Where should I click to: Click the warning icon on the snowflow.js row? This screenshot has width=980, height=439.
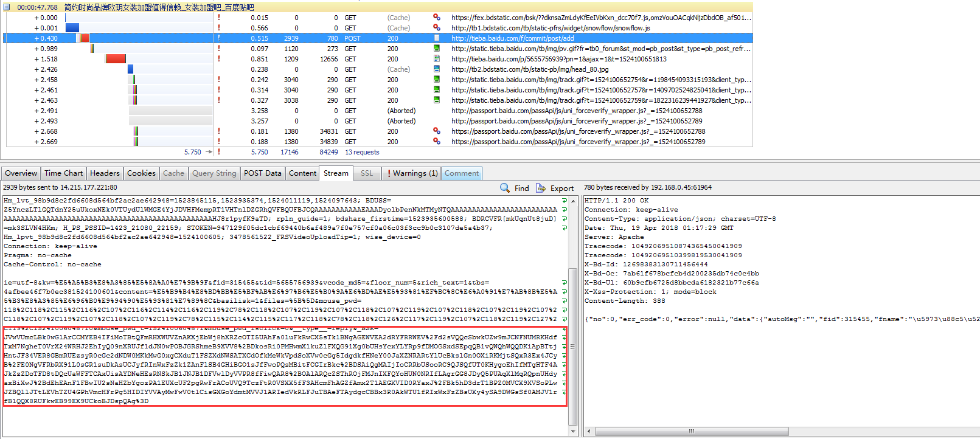coord(219,28)
